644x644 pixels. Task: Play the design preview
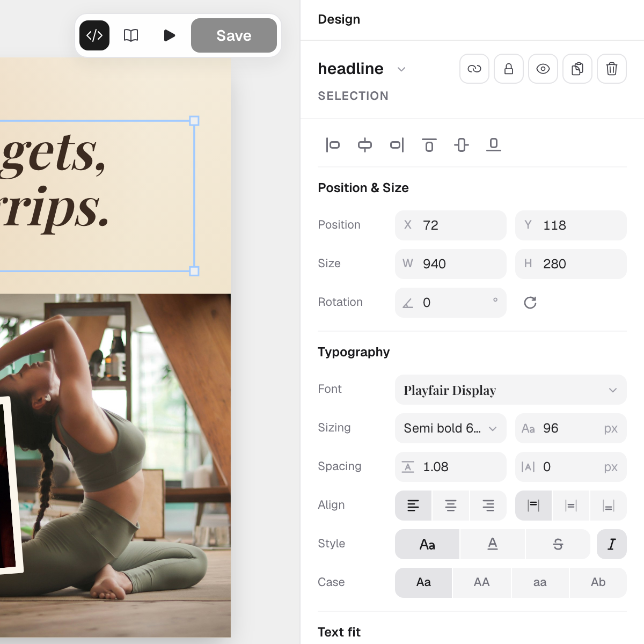coord(170,35)
